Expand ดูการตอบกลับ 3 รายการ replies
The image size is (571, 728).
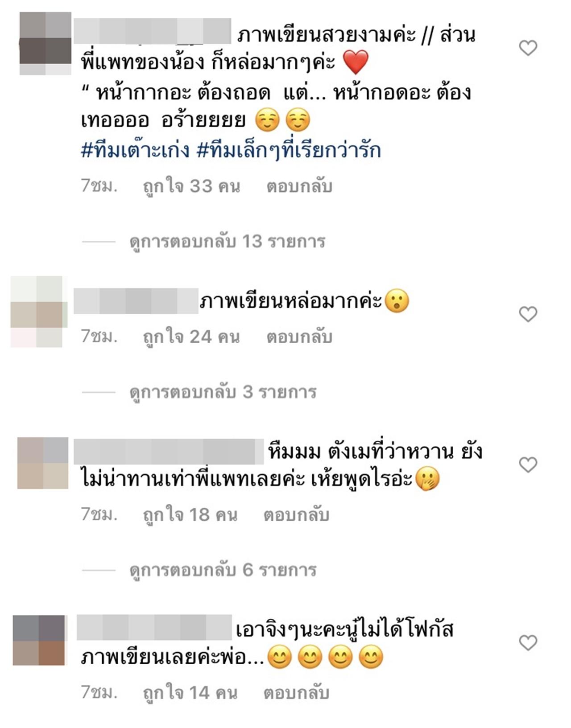[x=223, y=392]
